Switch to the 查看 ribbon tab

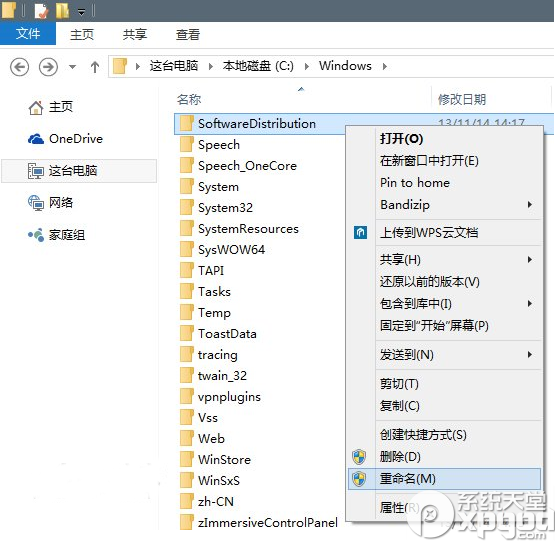tap(188, 34)
